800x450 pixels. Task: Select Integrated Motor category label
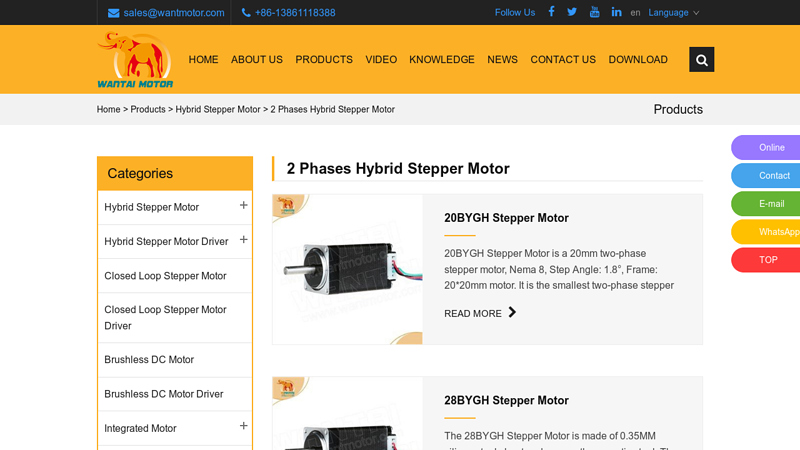click(x=140, y=428)
